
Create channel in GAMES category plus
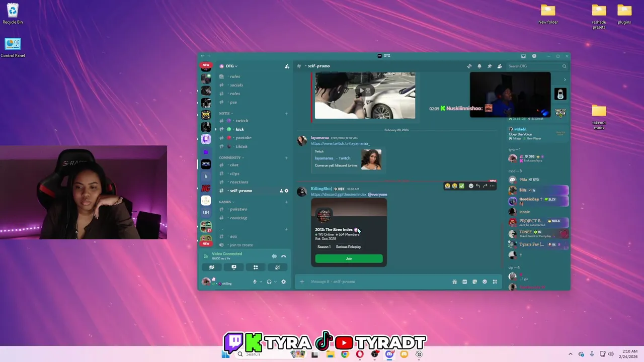point(286,202)
